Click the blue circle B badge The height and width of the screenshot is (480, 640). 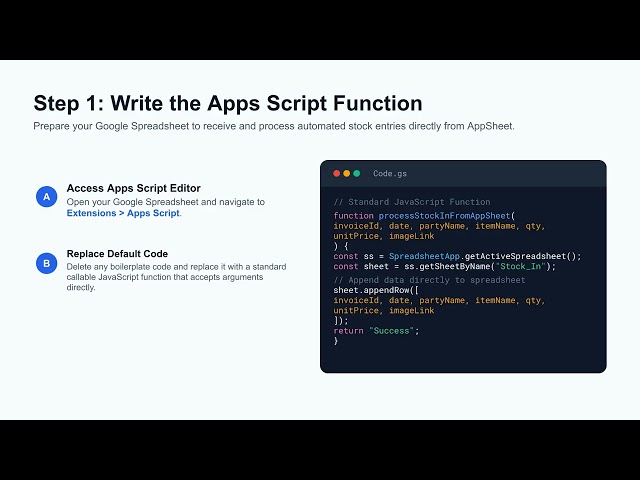pyautogui.click(x=47, y=263)
